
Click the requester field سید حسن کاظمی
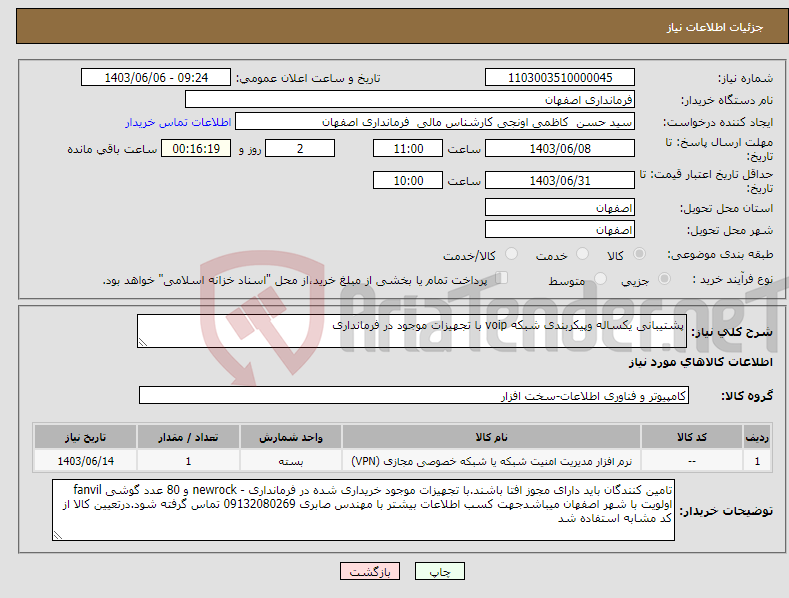[435, 122]
